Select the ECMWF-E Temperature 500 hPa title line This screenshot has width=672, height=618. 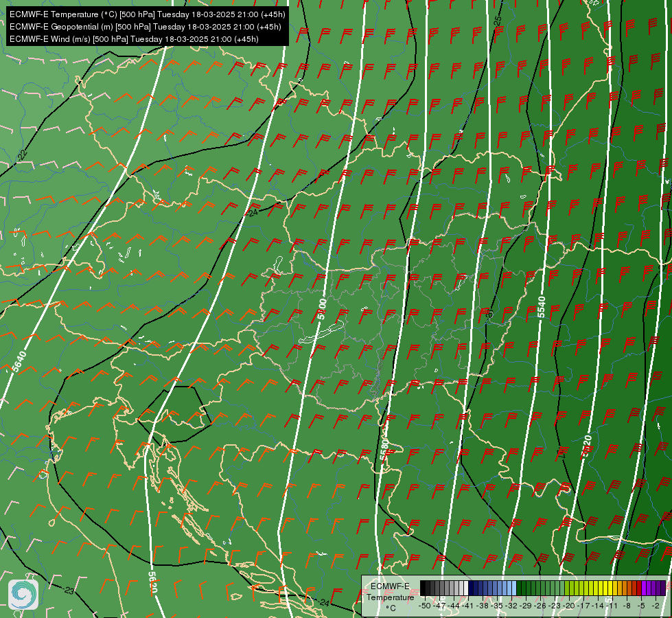click(147, 14)
